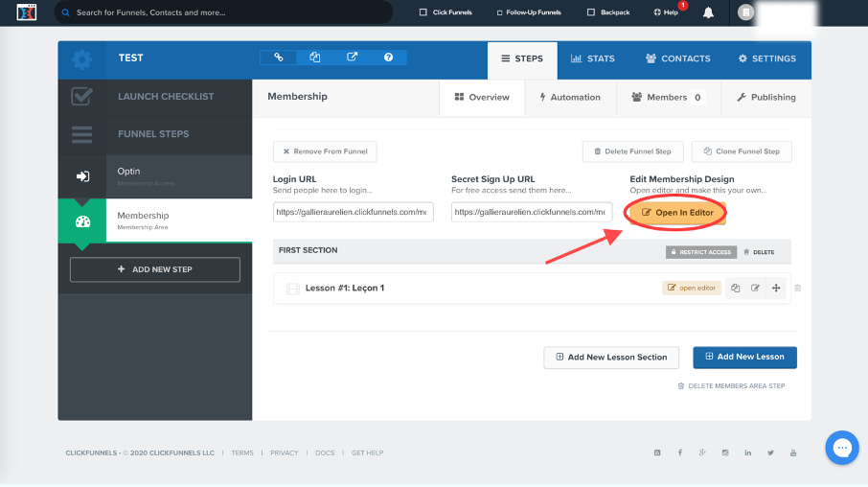Click the blog footer icon
868x487 pixels.
click(657, 452)
